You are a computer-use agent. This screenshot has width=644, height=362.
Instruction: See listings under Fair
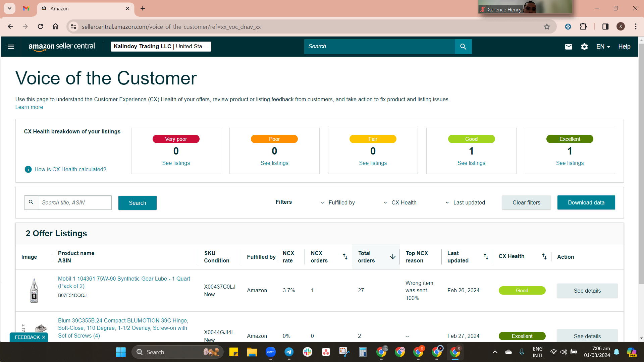(x=373, y=163)
